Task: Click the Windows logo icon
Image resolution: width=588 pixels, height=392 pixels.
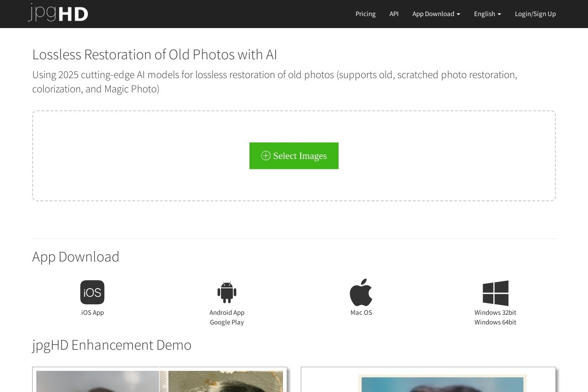Action: click(x=495, y=293)
